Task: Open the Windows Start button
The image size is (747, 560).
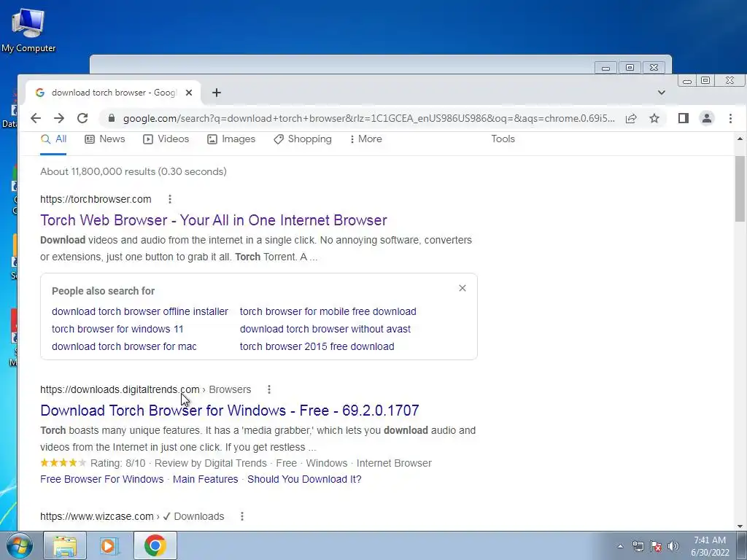Action: (x=19, y=545)
